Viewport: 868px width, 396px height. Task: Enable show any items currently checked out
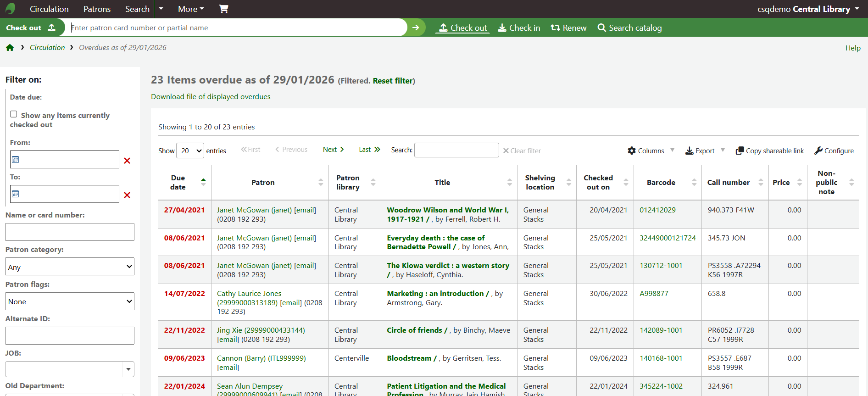coord(14,114)
